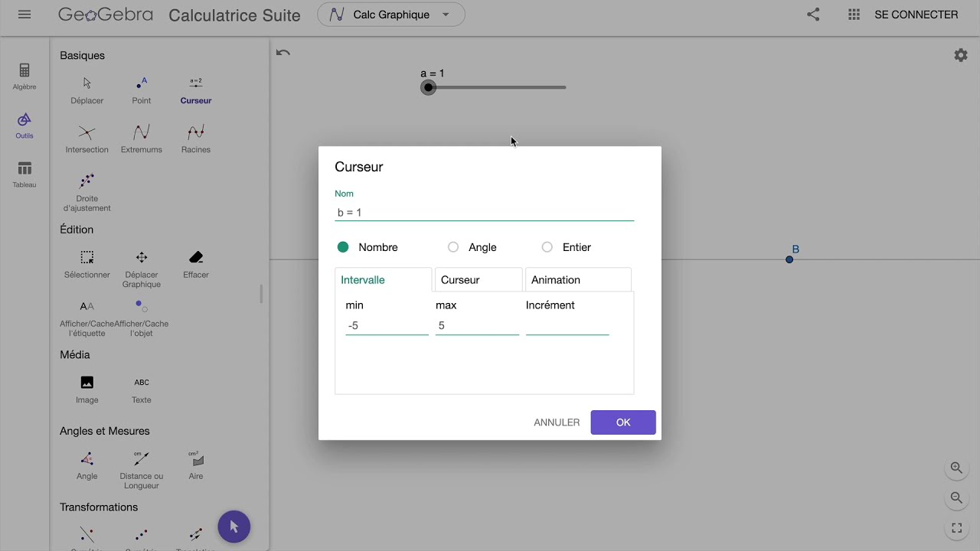The width and height of the screenshot is (980, 551).
Task: Click SE CONNECTER to sign in
Action: coord(916,15)
